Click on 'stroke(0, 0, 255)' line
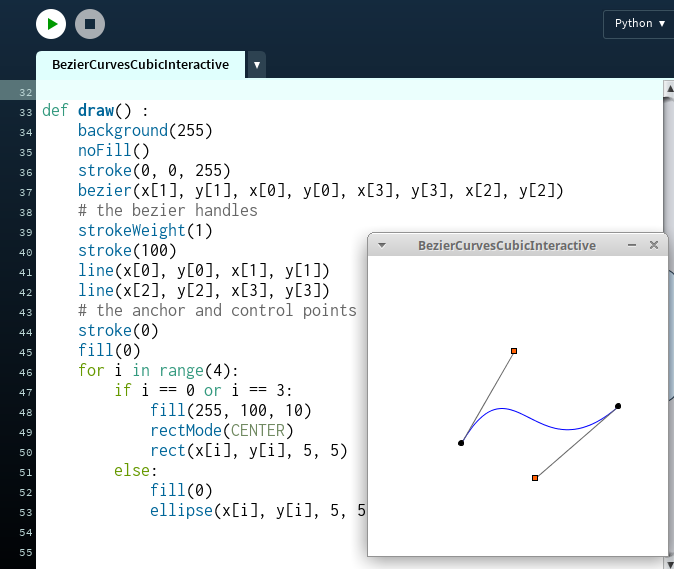 point(154,171)
